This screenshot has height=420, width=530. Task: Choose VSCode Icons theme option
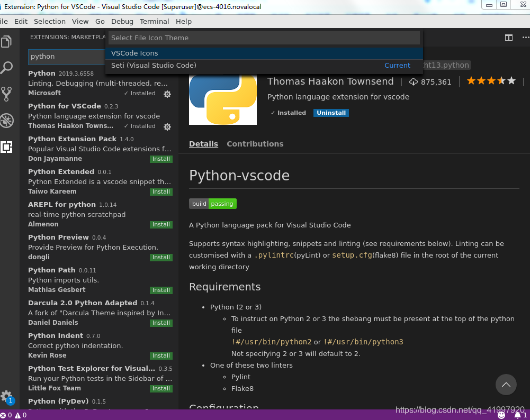264,53
